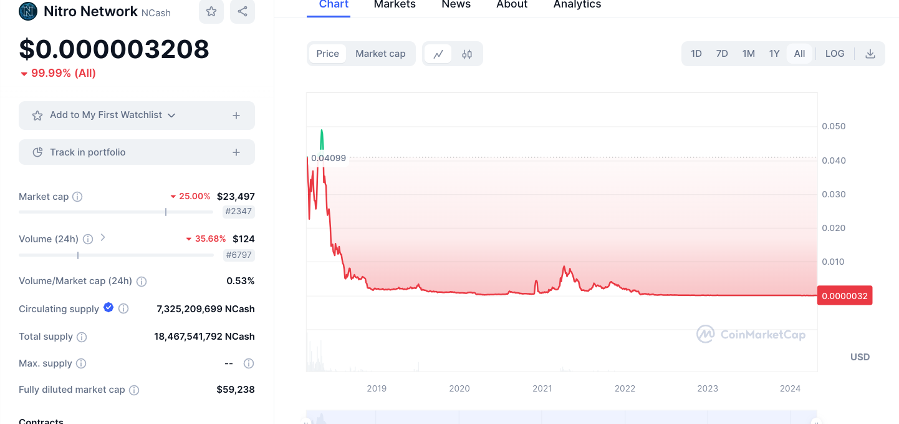This screenshot has height=424, width=899.
Task: Select the Price chart toggle
Action: tap(327, 54)
